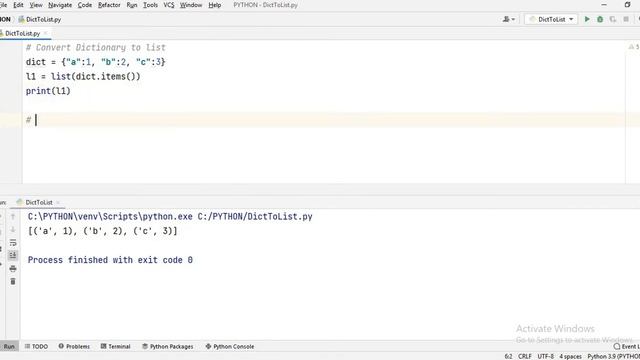Run with coverage using the shield icon
Screen dimensions: 640x360
[x=613, y=19]
